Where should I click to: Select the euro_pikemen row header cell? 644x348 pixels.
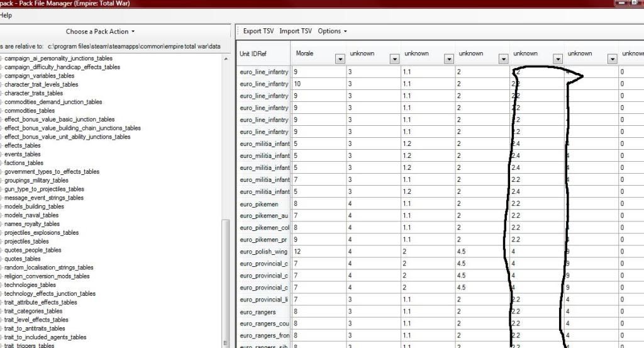click(x=263, y=204)
